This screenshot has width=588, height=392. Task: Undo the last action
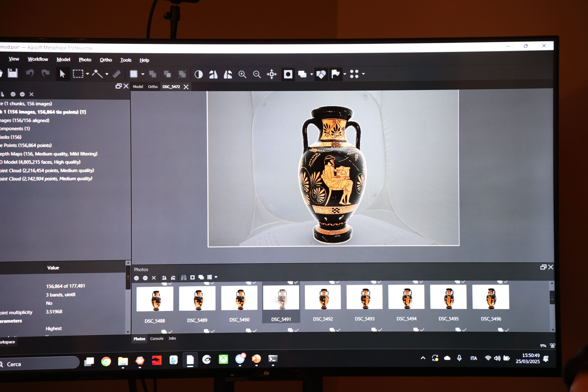(x=30, y=73)
